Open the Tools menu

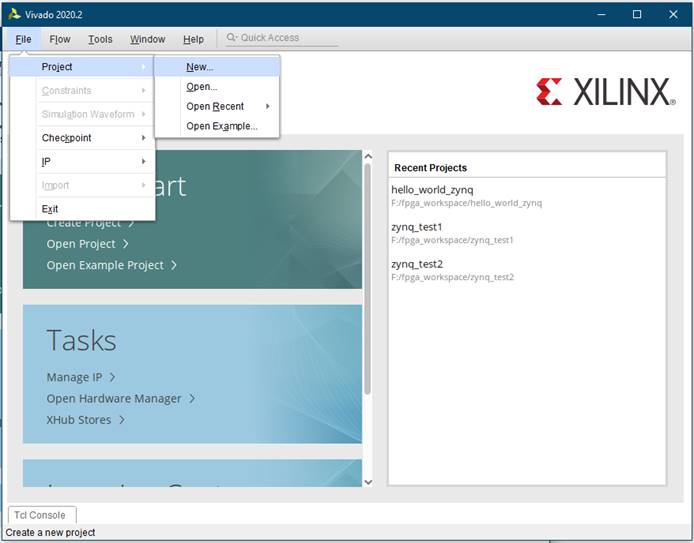100,39
